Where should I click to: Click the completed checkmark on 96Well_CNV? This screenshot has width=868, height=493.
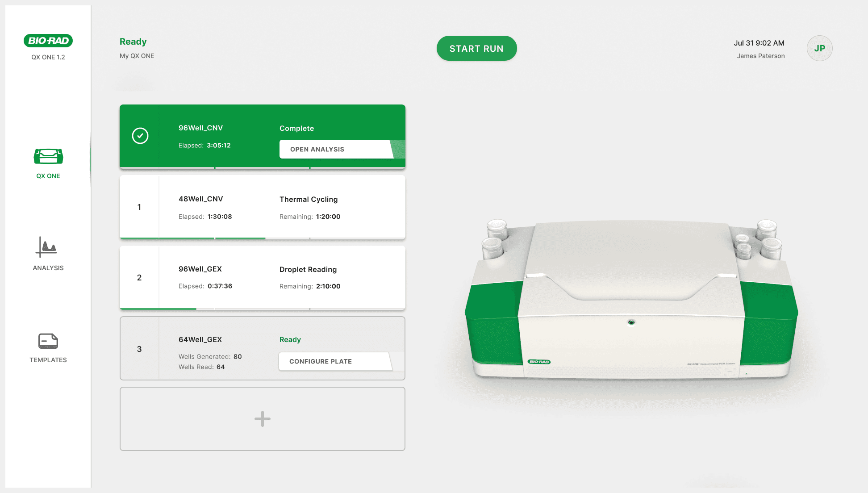click(x=140, y=136)
